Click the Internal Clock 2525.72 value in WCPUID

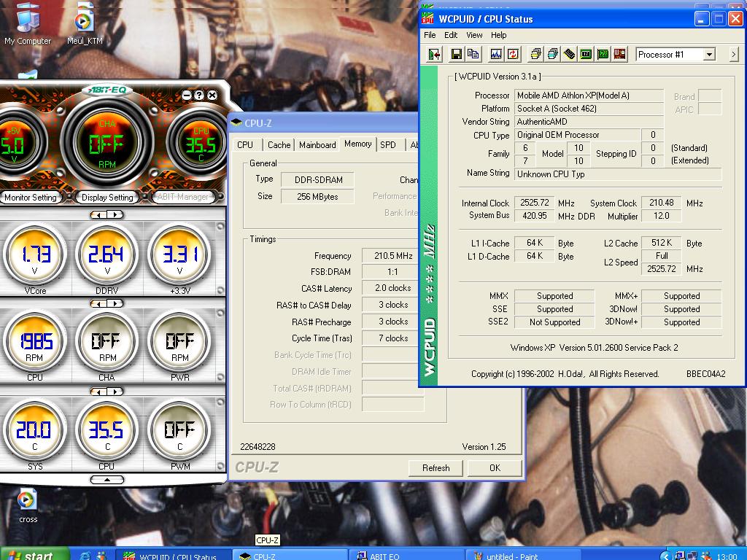click(x=535, y=203)
